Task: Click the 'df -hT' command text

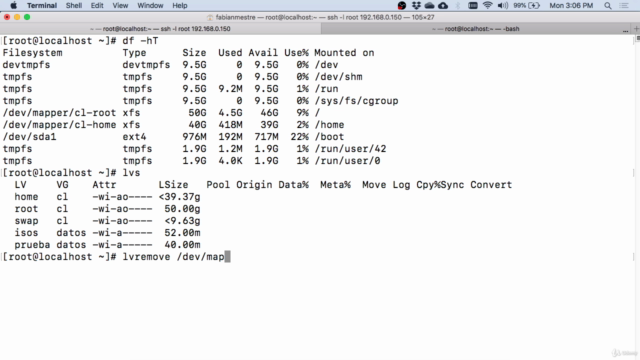Action: (x=140, y=41)
